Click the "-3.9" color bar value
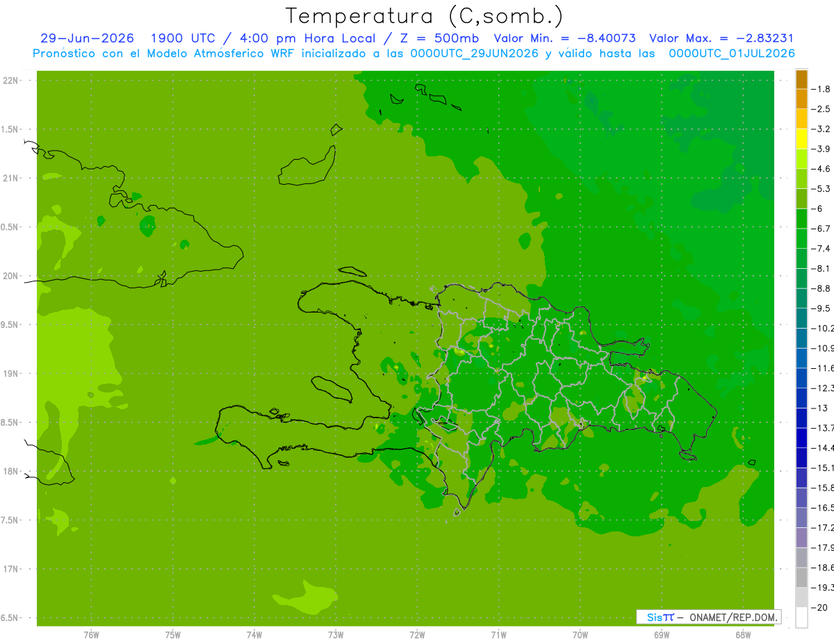834x644 pixels. (x=821, y=149)
